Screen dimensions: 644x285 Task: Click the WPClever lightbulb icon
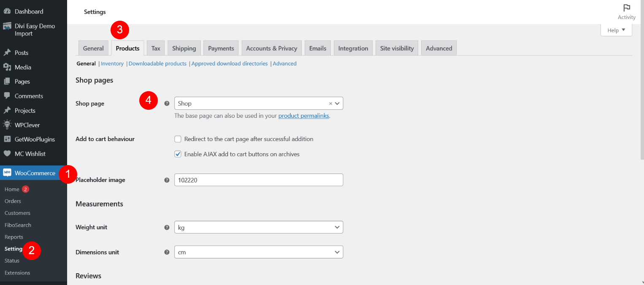tap(7, 125)
